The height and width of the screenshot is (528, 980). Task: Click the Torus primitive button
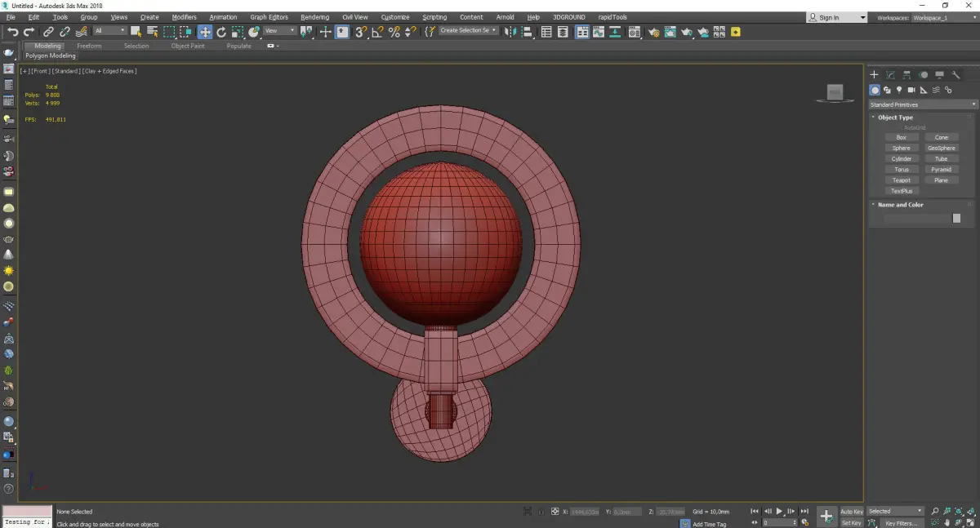point(901,170)
